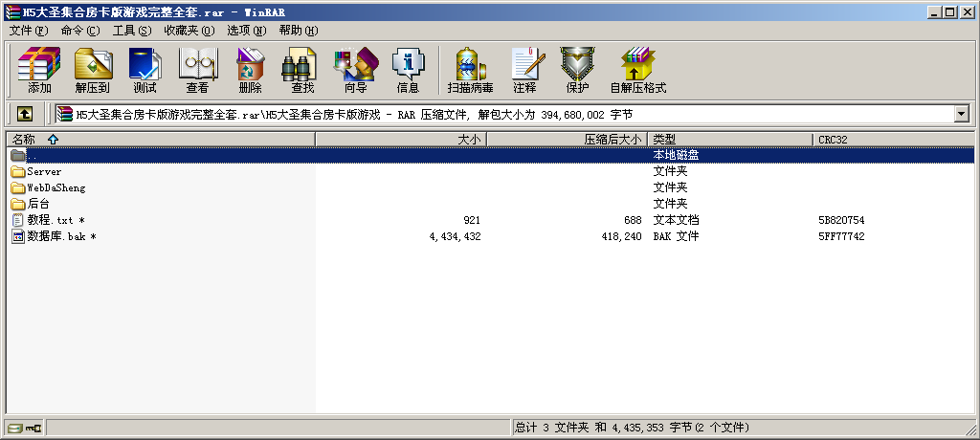Go up one folder level button
This screenshot has width=980, height=440.
pyautogui.click(x=25, y=114)
